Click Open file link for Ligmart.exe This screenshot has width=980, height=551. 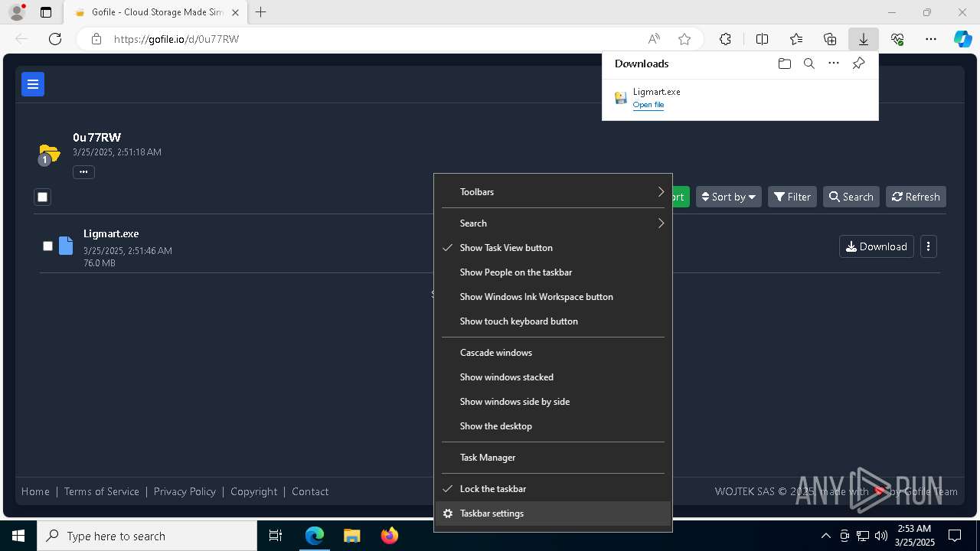(x=648, y=105)
